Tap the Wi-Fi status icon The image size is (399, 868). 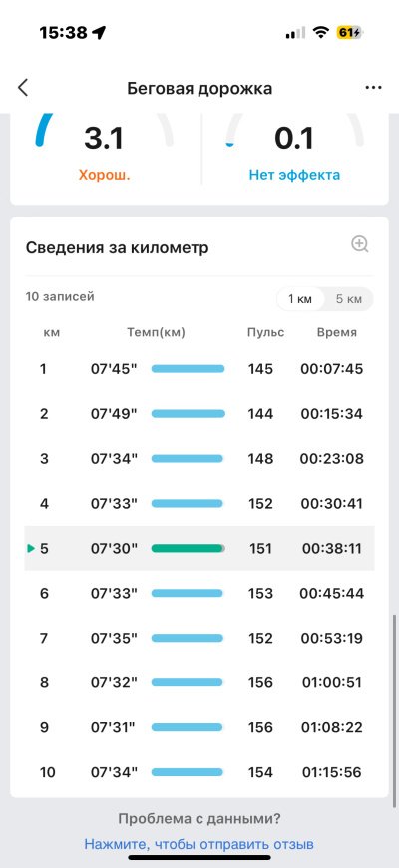320,33
